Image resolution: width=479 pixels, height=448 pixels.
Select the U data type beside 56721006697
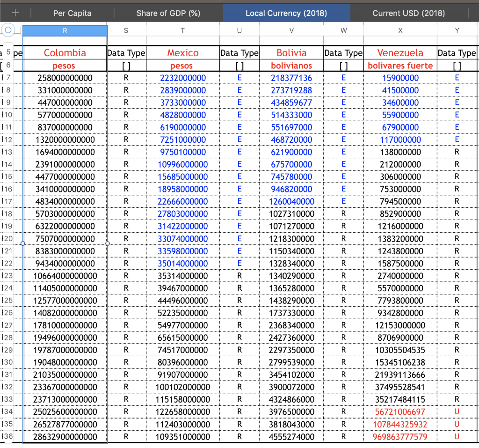click(x=457, y=411)
